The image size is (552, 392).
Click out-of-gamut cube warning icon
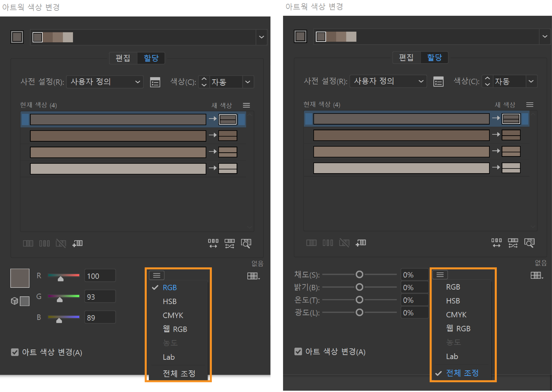14,301
